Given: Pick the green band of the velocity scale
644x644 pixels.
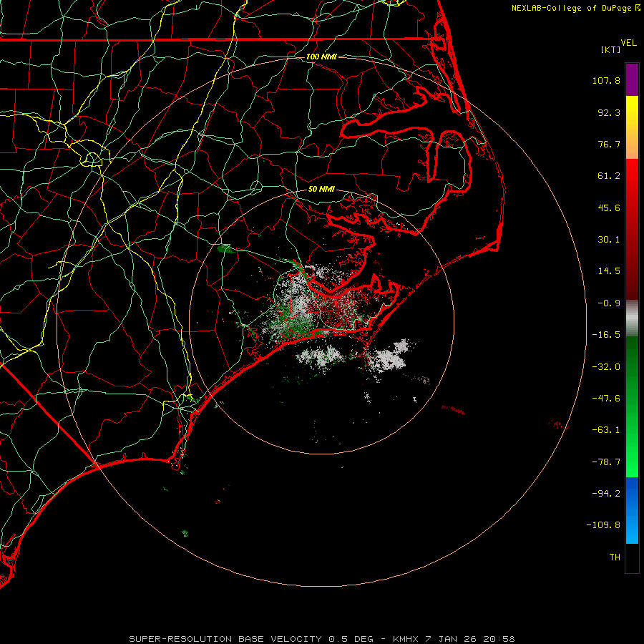Looking at the screenshot, I should pos(632,406).
